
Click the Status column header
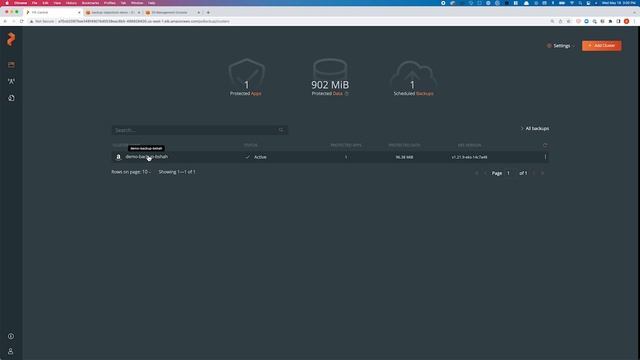251,145
